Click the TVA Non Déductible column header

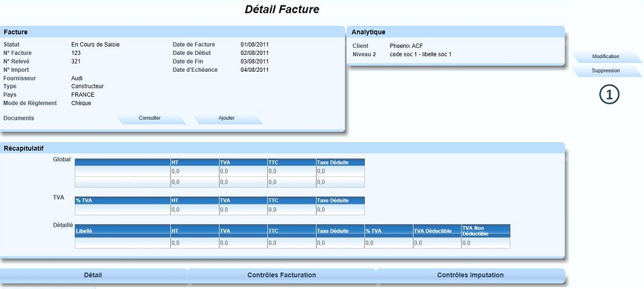485,231
